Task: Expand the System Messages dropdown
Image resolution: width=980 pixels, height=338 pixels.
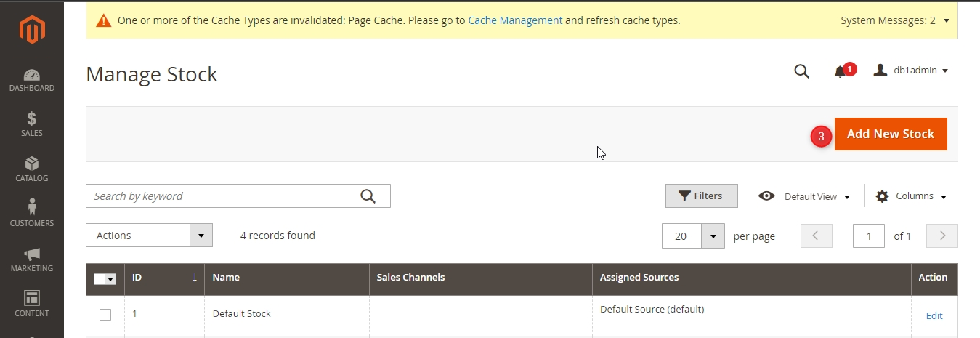Action: pos(895,20)
